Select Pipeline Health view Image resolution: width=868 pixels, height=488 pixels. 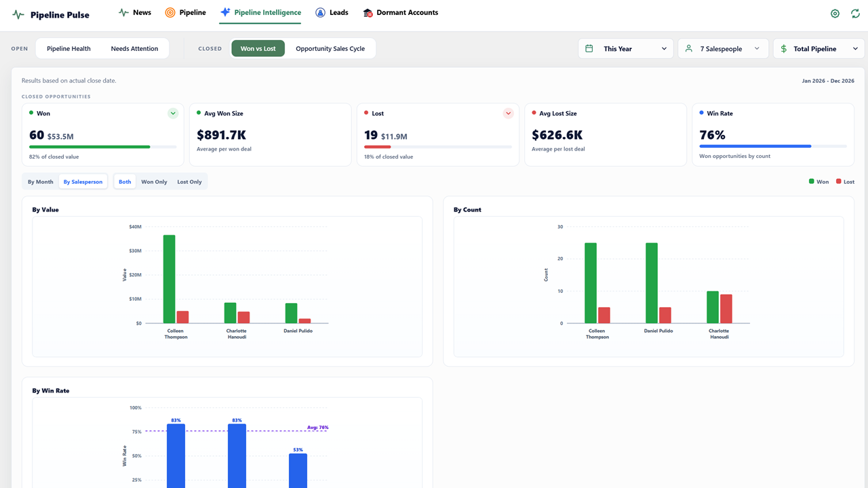pyautogui.click(x=68, y=49)
